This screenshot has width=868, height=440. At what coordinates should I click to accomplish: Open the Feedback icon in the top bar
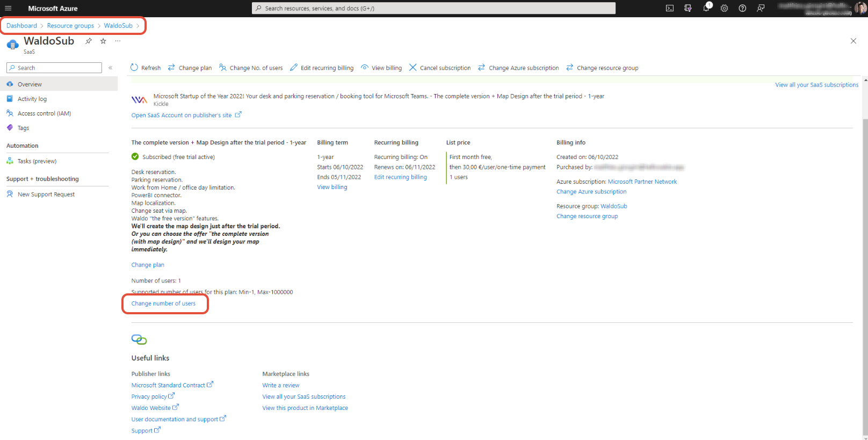(761, 8)
